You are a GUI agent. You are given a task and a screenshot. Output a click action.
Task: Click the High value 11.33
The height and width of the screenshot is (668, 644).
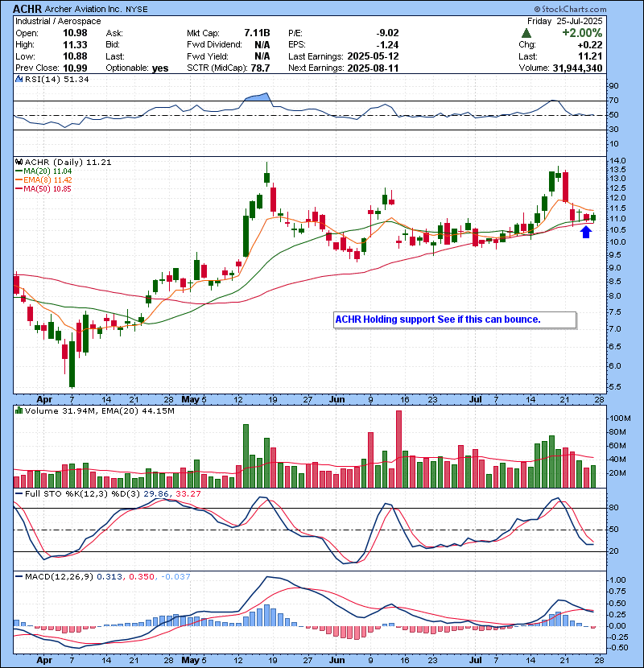pyautogui.click(x=75, y=45)
